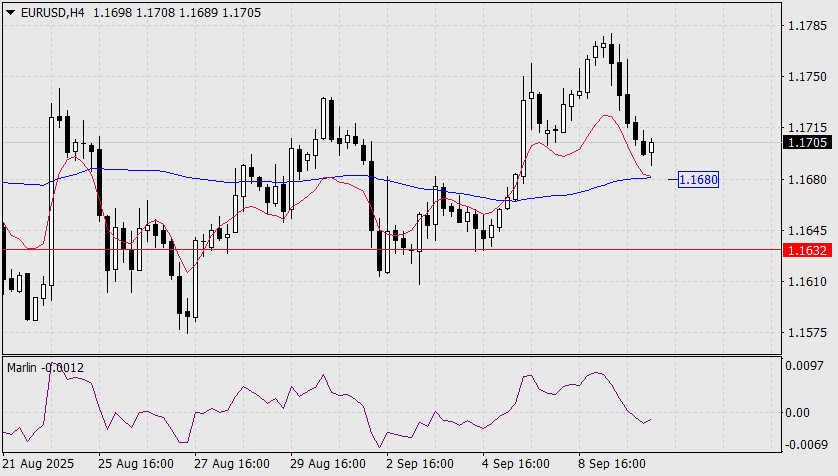Click the 25 Aug 16:00 time label

(136, 464)
